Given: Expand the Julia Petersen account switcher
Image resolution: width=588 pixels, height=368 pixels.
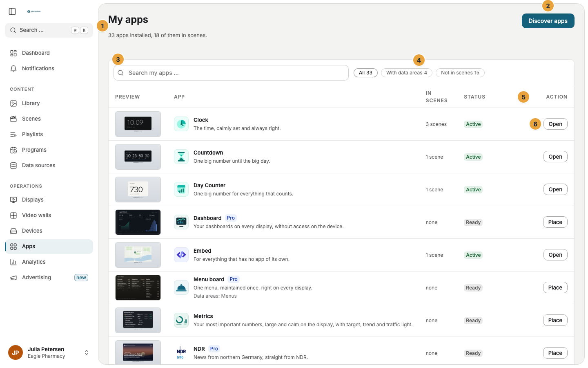Looking at the screenshot, I should (x=87, y=352).
